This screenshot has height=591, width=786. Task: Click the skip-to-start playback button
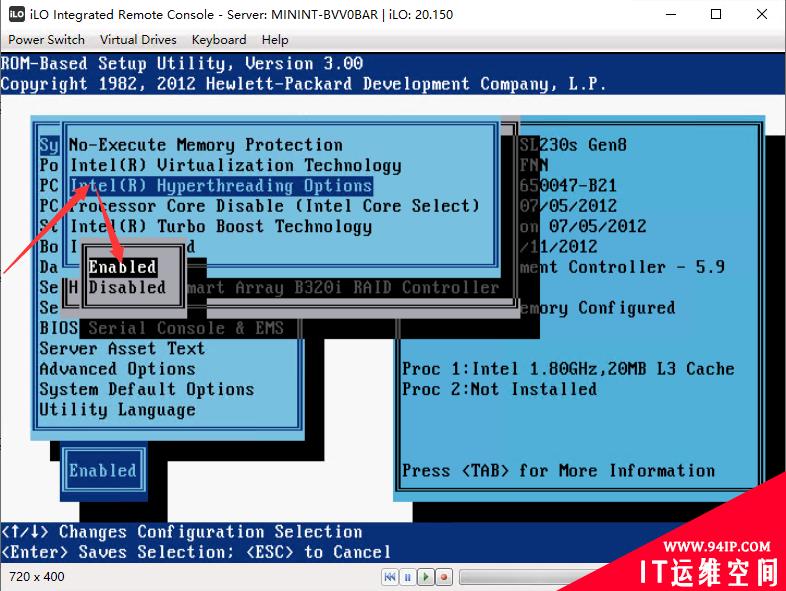point(390,577)
